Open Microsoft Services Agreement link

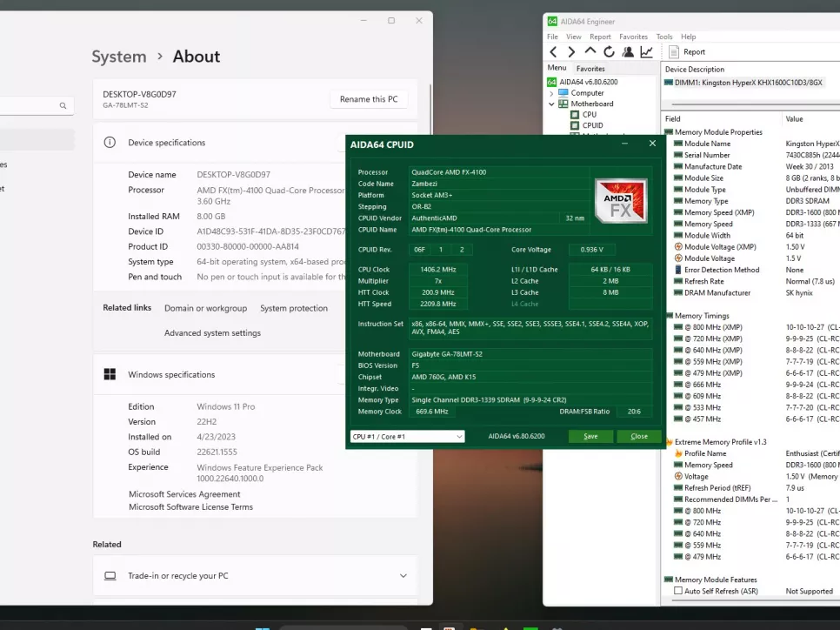[184, 494]
